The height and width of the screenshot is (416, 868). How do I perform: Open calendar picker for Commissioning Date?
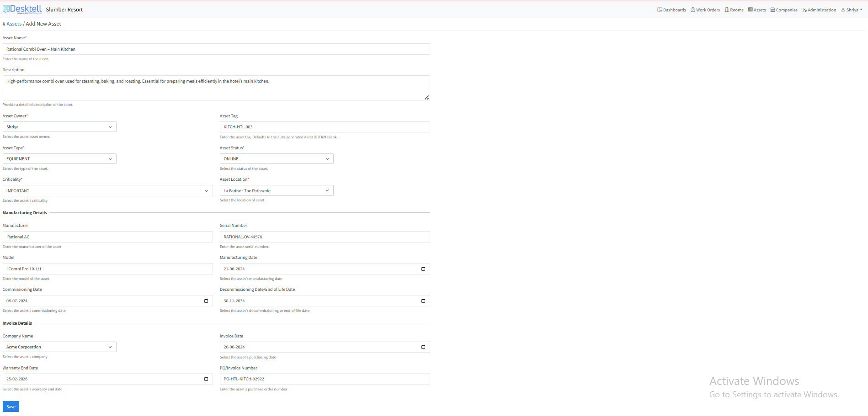(206, 301)
